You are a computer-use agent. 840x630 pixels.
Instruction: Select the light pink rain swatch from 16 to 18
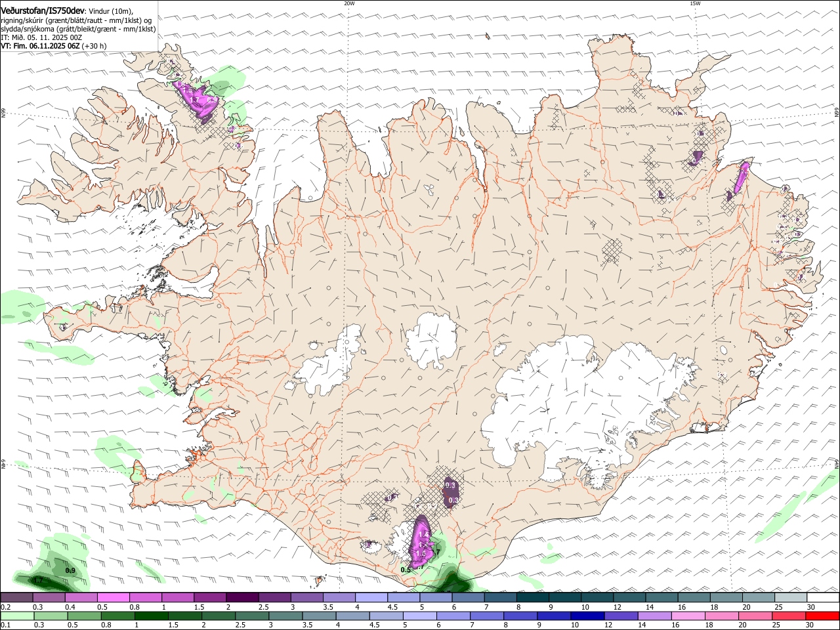coord(688,616)
